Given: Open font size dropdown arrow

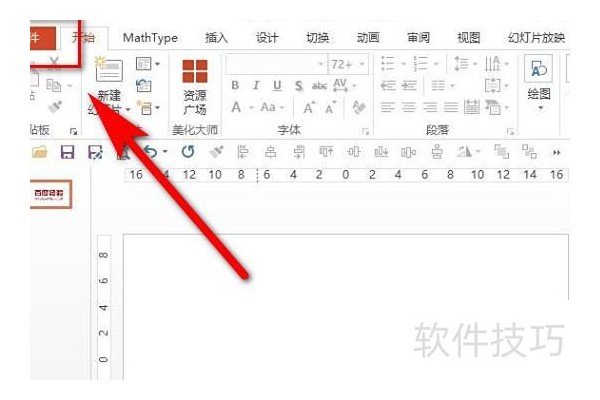Looking at the screenshot, I should pyautogui.click(x=362, y=64).
